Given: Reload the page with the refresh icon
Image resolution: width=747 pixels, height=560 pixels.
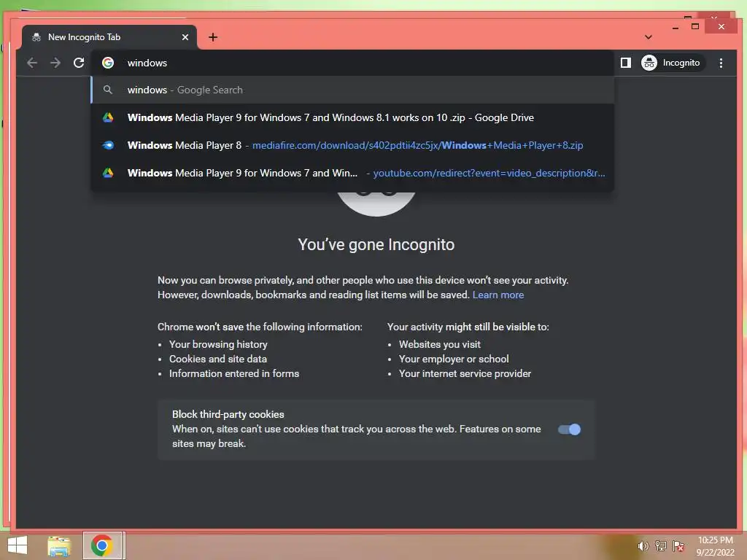Looking at the screenshot, I should [79, 63].
